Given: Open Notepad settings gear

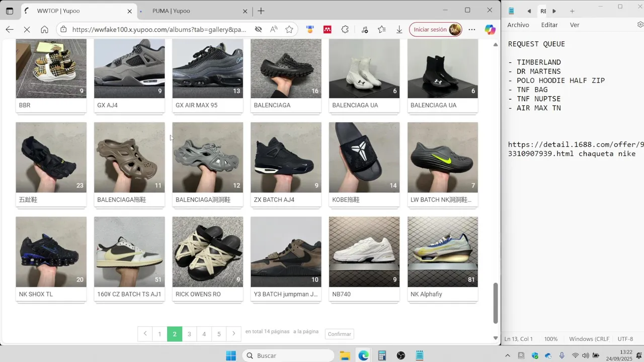Looking at the screenshot, I should click(640, 25).
